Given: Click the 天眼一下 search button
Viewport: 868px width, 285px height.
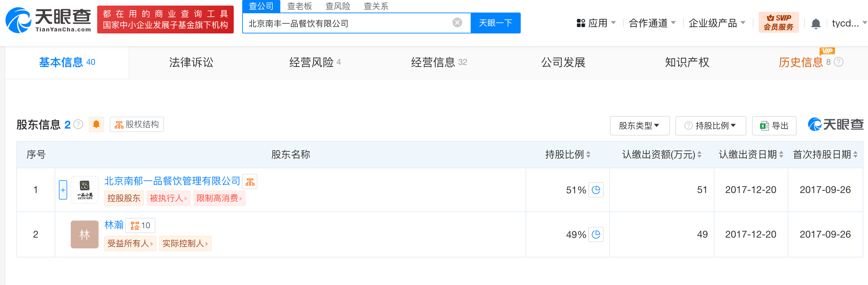Looking at the screenshot, I should tap(495, 23).
